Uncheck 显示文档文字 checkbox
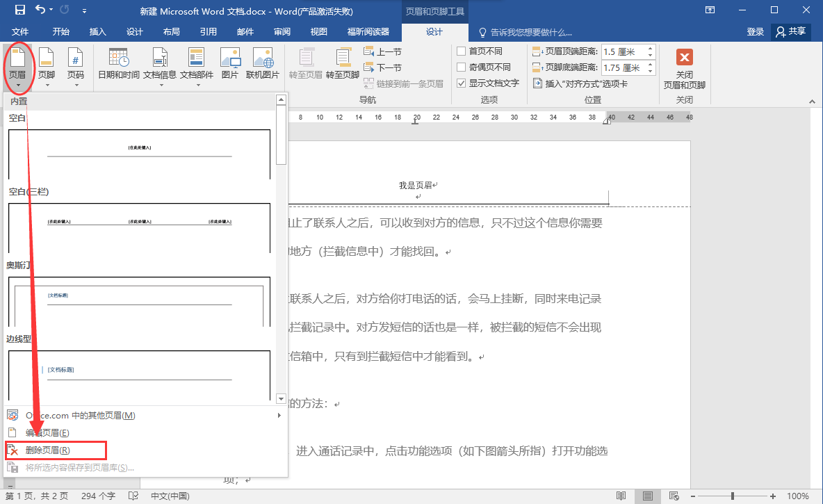 (x=462, y=83)
